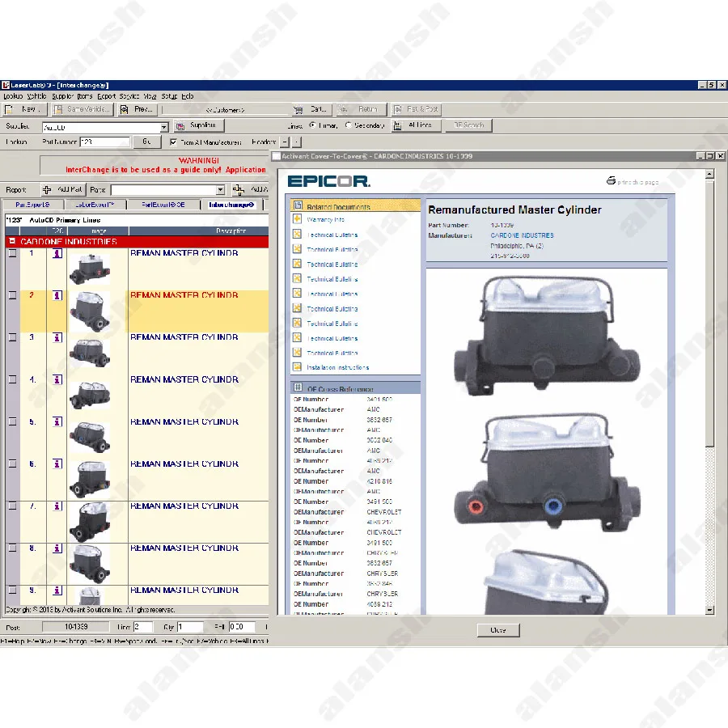Click scroll-down arrow in Cover-To-Cover window

click(x=709, y=610)
